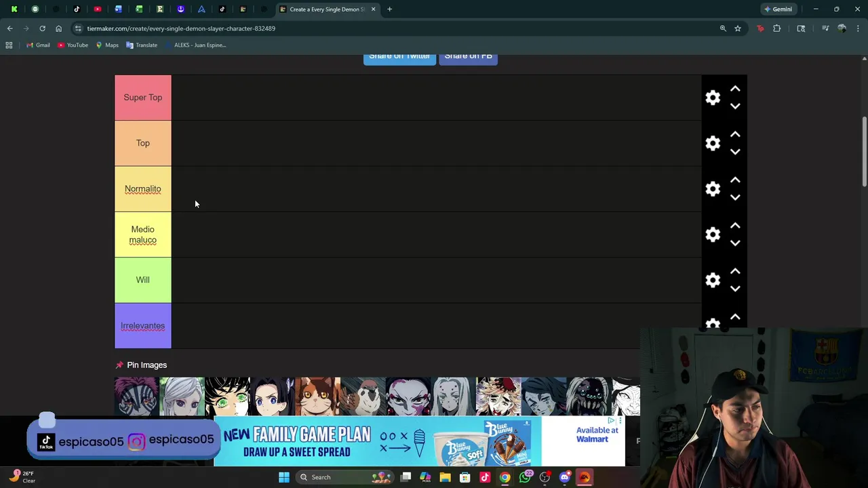Select the Will tier label
868x488 pixels.
click(143, 280)
